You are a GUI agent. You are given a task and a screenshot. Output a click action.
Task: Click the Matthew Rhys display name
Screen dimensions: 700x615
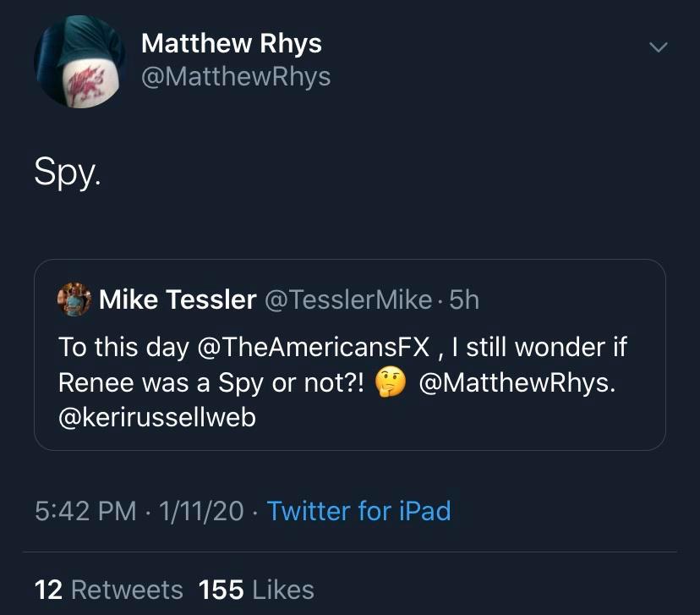pyautogui.click(x=231, y=43)
